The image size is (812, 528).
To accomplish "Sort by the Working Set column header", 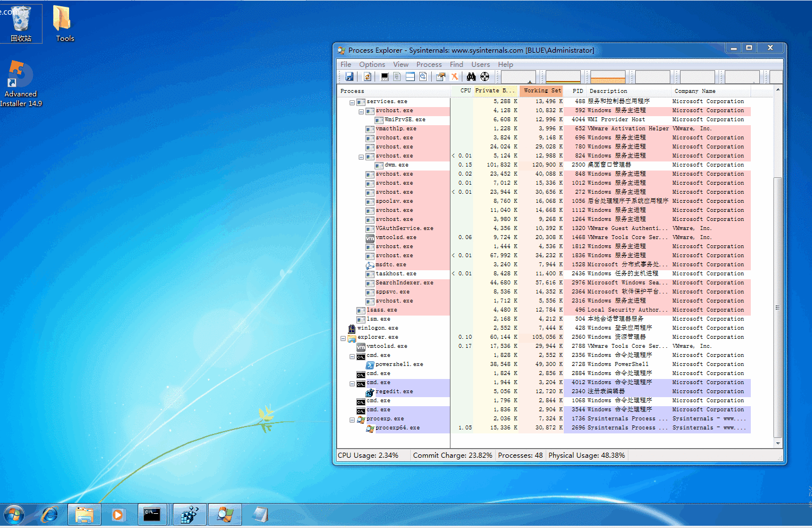I will (x=541, y=91).
